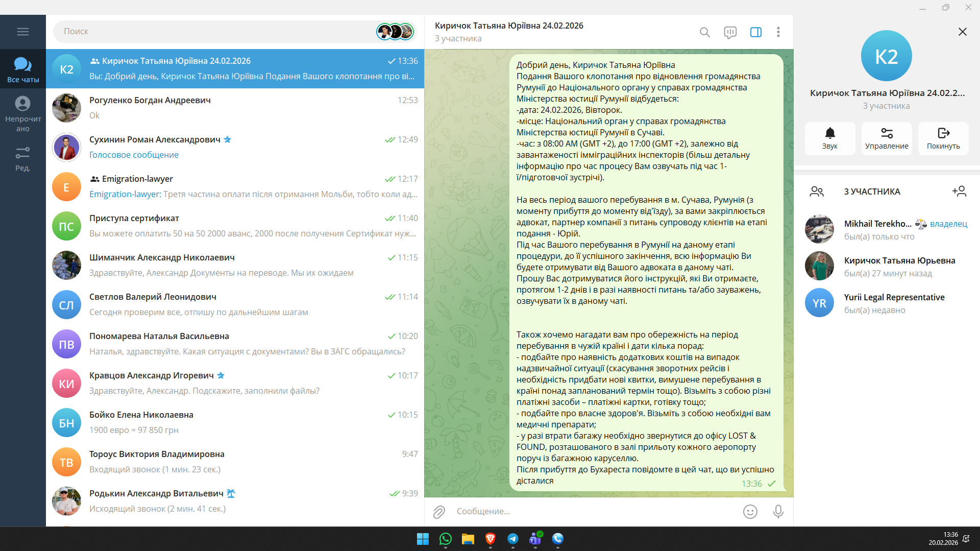Image resolution: width=980 pixels, height=551 pixels.
Task: Click the K2 group avatar in info panel
Action: 887,56
